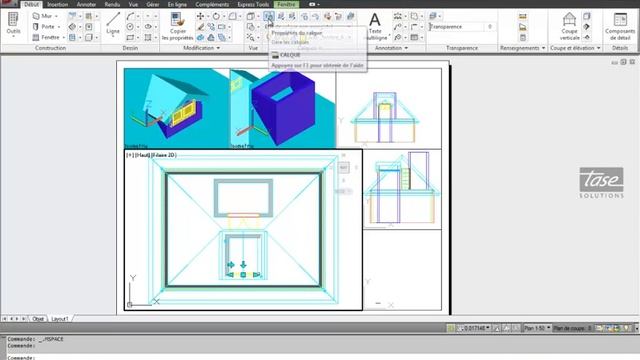Choose the circle tool in Dessin panel

pos(130,27)
